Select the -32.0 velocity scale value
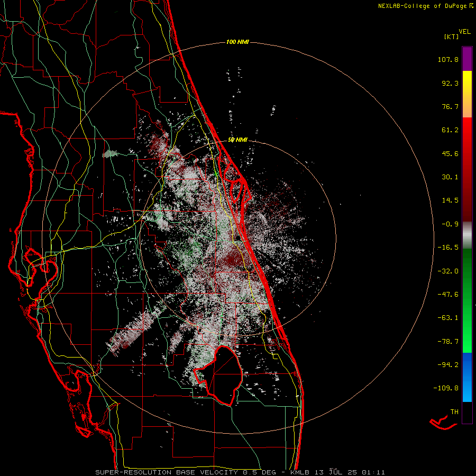 coord(448,271)
